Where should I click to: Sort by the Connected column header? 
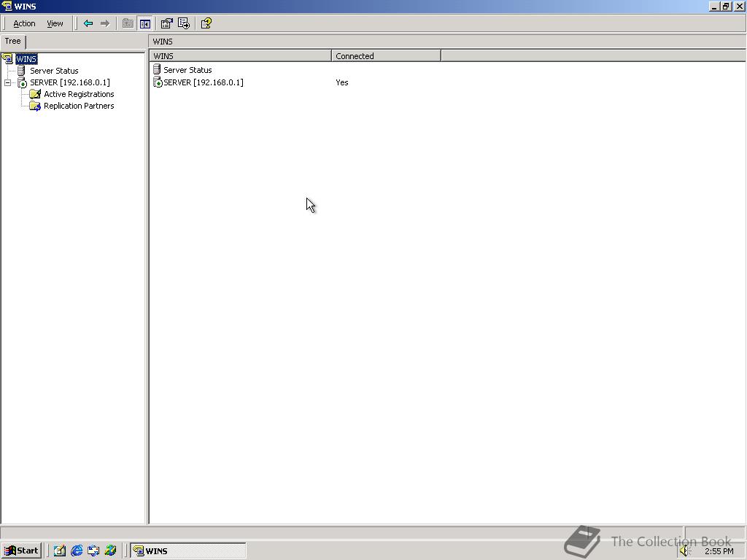pos(387,55)
